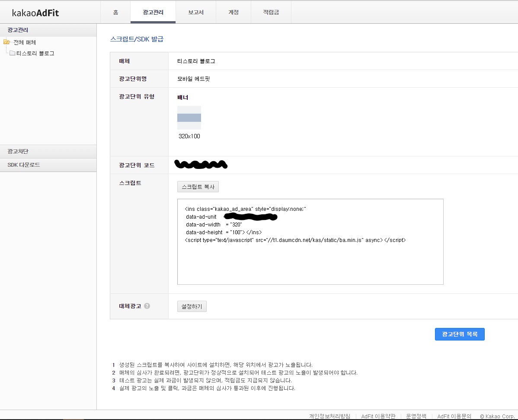
Task: Go to 광고단위 목록
Action: coord(460,334)
